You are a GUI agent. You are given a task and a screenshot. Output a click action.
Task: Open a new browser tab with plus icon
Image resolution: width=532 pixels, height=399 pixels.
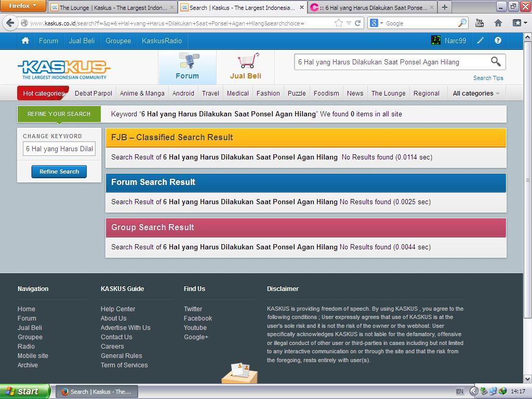(x=445, y=7)
